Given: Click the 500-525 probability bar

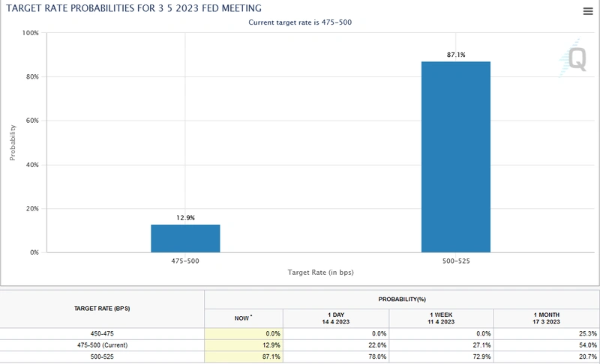Looking at the screenshot, I should (x=455, y=157).
